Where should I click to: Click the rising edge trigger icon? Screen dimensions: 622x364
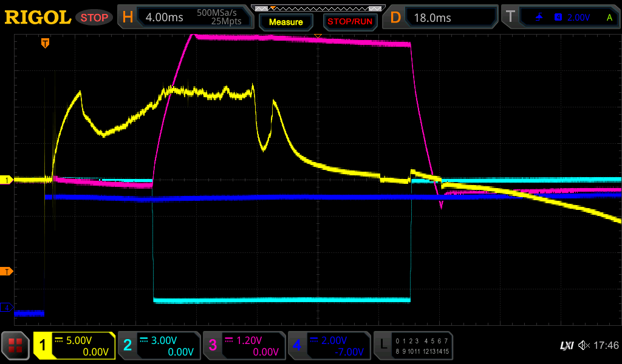click(539, 18)
